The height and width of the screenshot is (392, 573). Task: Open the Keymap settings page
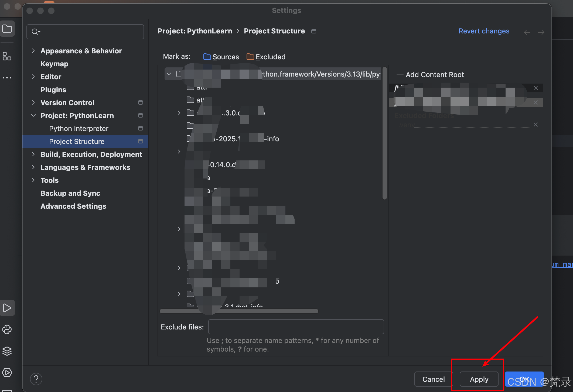coord(54,64)
